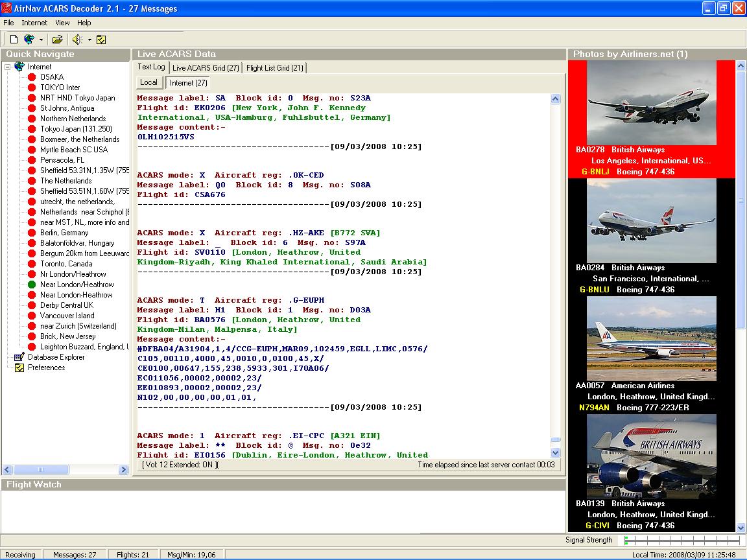Click the globe Internet connection toolbar icon

pyautogui.click(x=29, y=40)
